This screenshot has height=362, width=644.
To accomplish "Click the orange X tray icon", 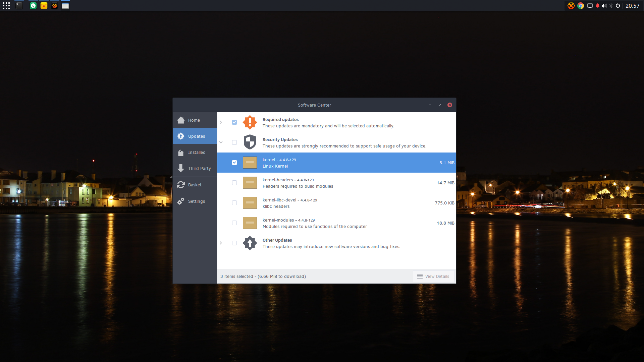I will pyautogui.click(x=571, y=6).
